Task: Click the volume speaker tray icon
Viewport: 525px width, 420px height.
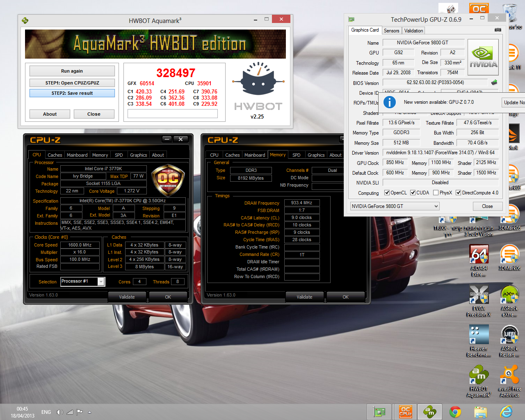Action: point(60,412)
